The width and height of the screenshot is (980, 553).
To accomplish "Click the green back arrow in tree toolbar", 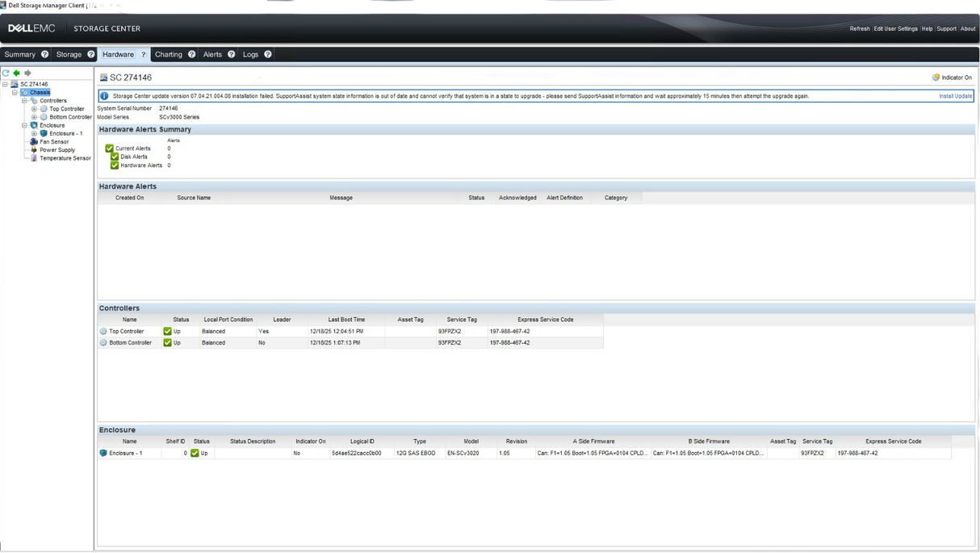I will point(16,73).
